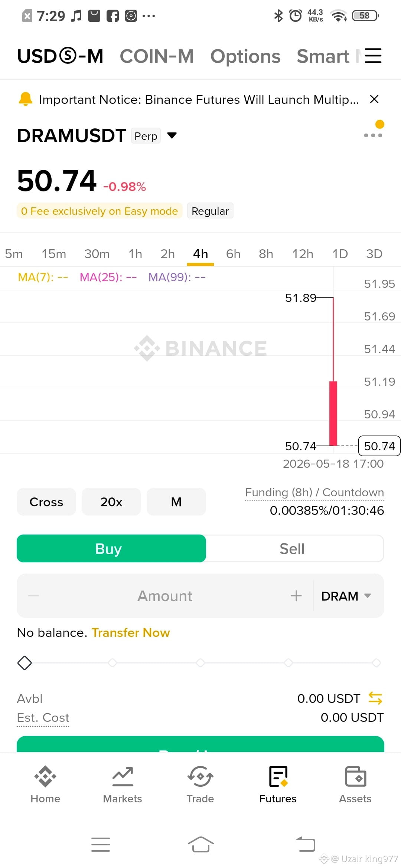
Task: Open the hamburger menu beside Smart tab
Action: click(x=373, y=56)
